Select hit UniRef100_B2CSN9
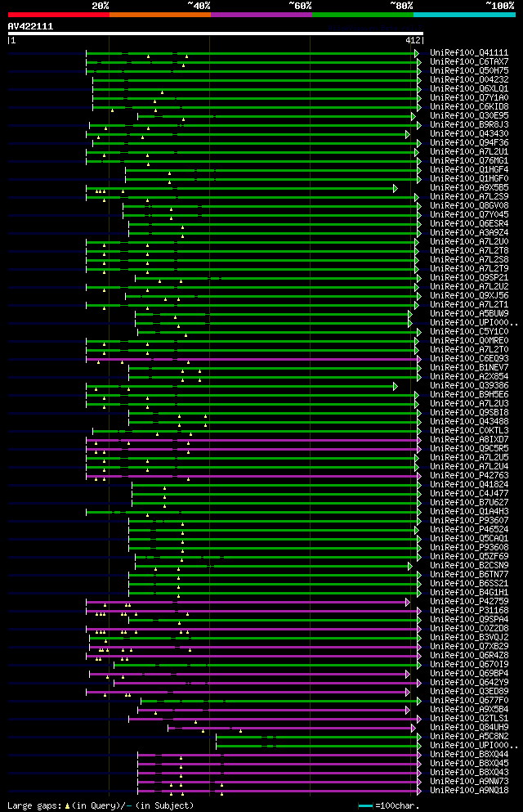 469,566
